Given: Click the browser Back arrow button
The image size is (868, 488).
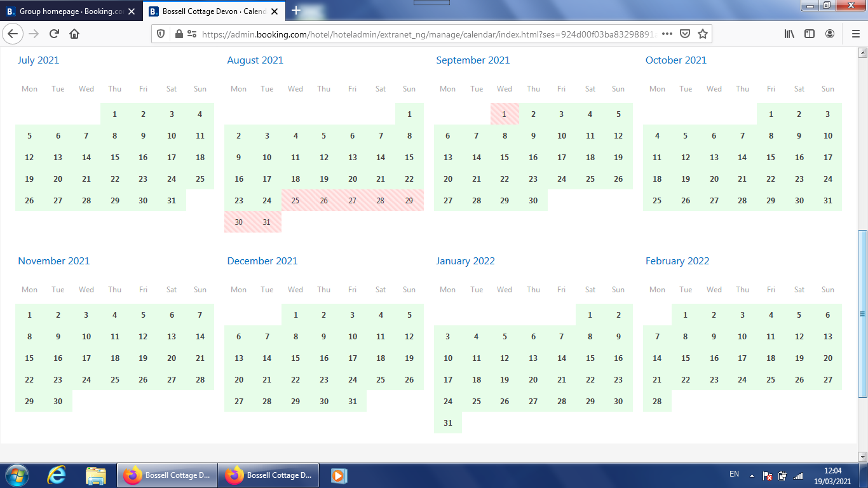Looking at the screenshot, I should pyautogui.click(x=13, y=34).
